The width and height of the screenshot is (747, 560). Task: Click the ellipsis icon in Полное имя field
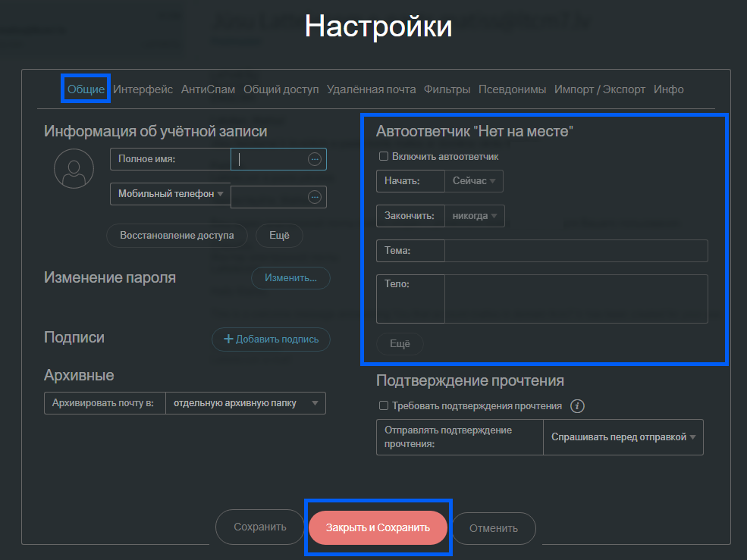coord(315,159)
